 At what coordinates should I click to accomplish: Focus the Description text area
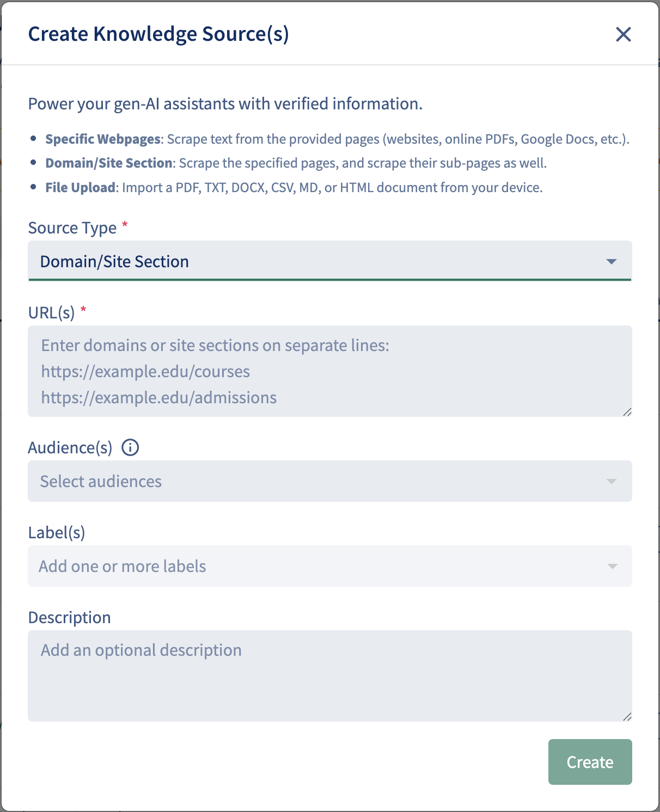[x=330, y=675]
